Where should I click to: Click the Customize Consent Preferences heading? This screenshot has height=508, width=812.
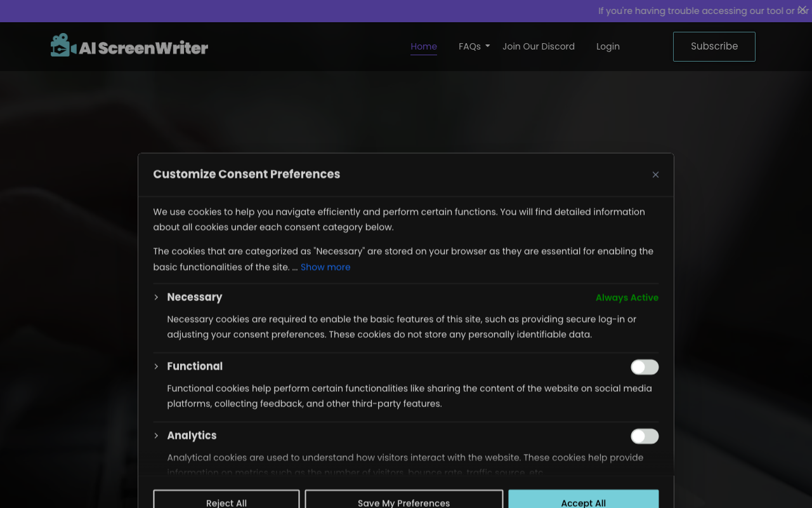(247, 174)
